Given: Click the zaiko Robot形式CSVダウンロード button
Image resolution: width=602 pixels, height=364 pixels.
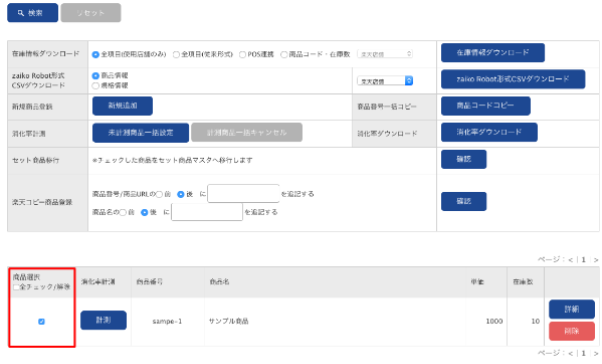Looking at the screenshot, I should 513,79.
